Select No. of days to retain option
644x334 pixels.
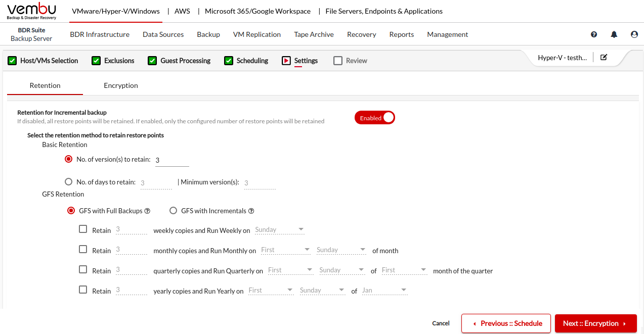click(69, 182)
